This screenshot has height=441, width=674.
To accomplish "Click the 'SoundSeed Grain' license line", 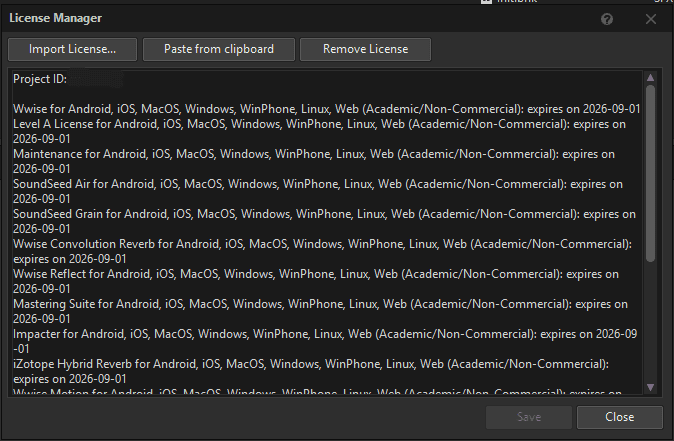I will click(x=325, y=222).
